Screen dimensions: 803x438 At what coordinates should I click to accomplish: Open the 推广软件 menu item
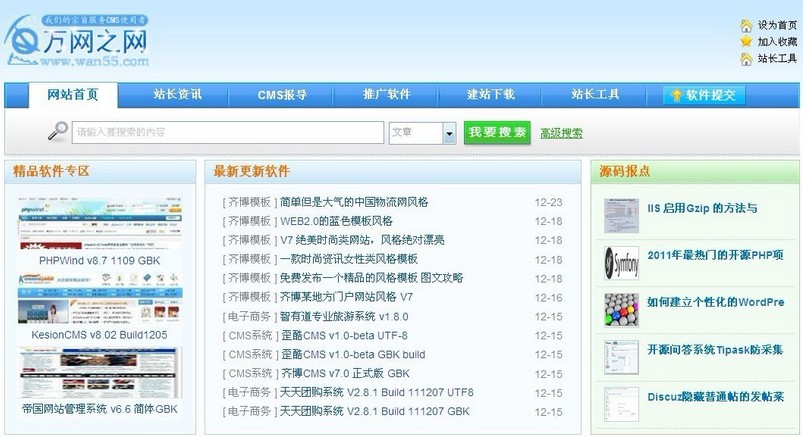click(387, 95)
